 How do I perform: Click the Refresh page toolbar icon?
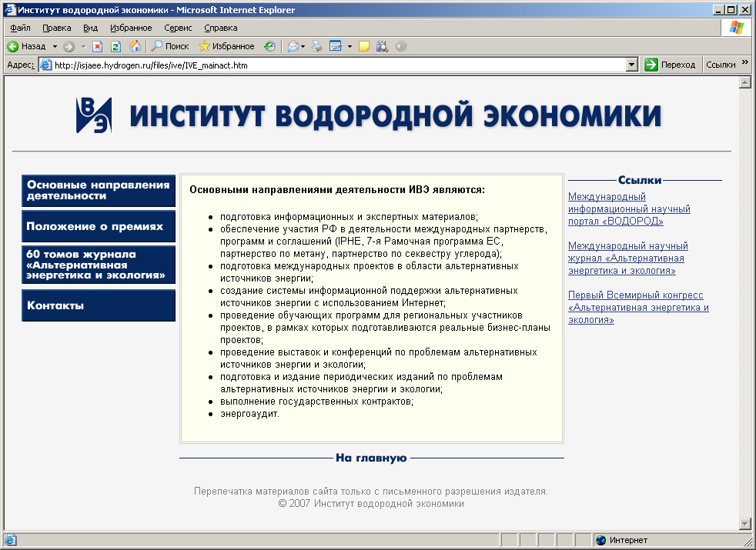click(115, 46)
